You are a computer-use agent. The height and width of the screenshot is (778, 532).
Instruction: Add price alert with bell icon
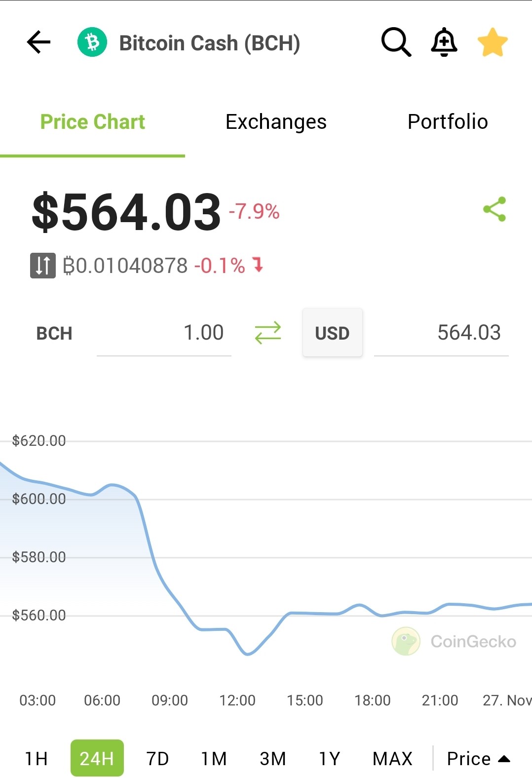click(444, 42)
